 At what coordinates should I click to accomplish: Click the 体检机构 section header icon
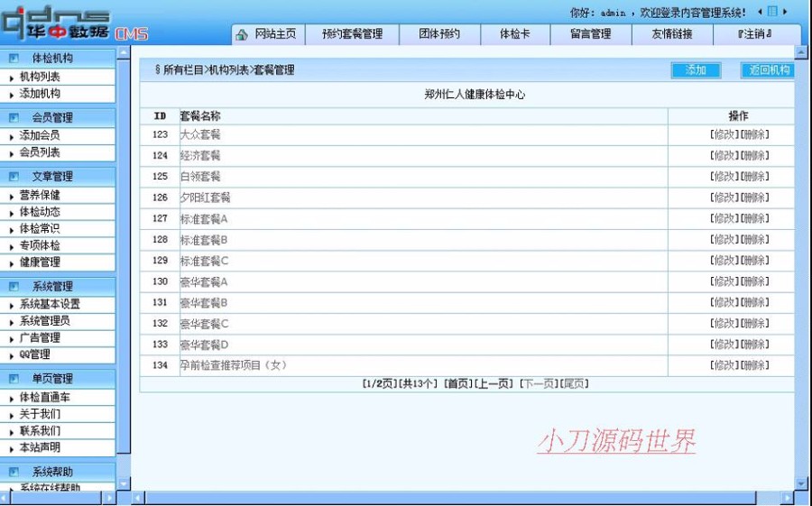click(x=14, y=58)
